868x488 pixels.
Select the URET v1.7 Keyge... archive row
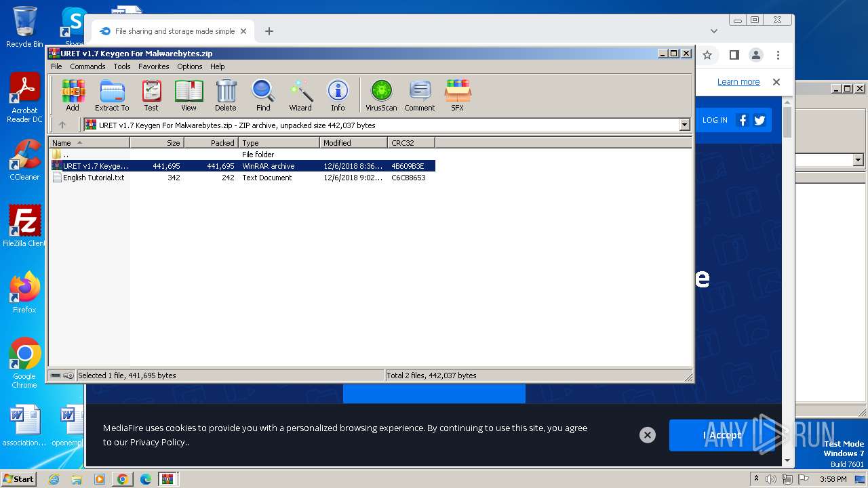(x=241, y=166)
